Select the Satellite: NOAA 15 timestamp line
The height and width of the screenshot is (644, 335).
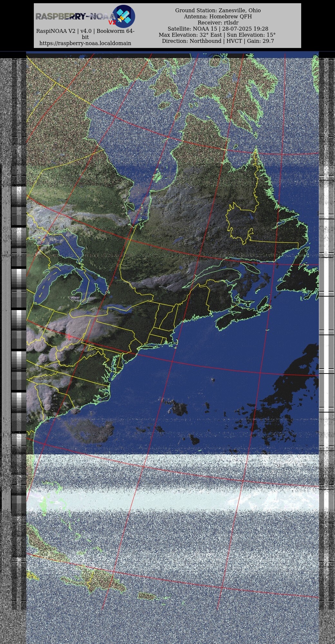click(218, 29)
